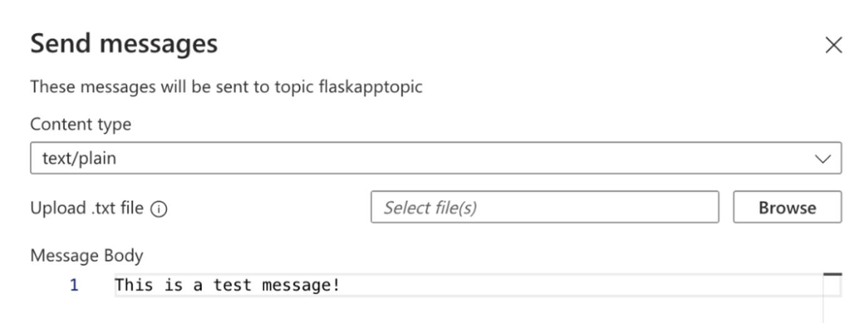Click the flaskapptopic topic name text
This screenshot has height=323, width=868.
(371, 86)
